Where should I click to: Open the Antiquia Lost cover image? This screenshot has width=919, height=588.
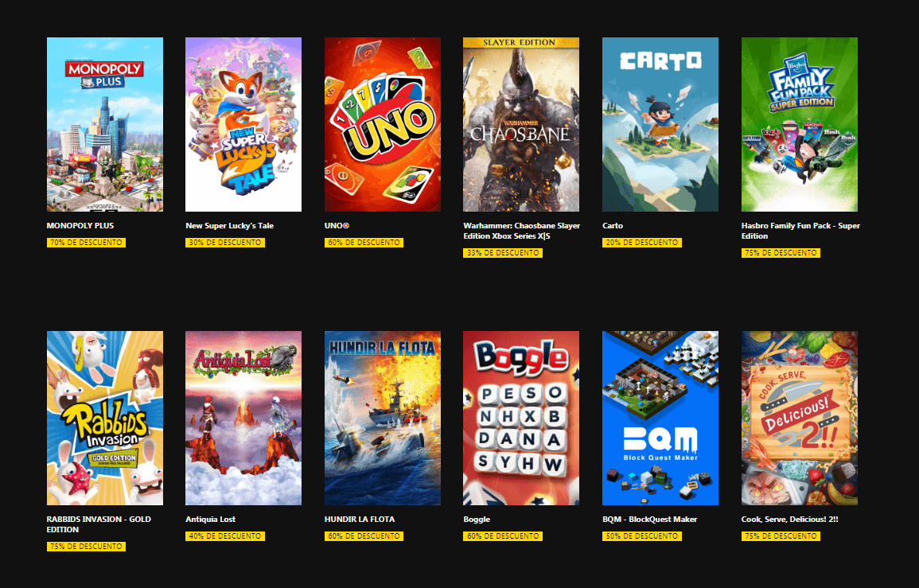(243, 418)
